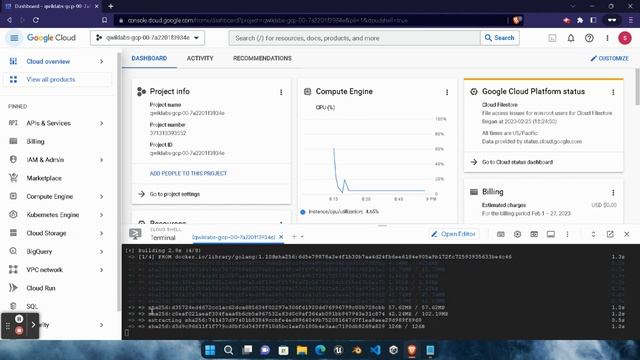
Task: Expand IAM & Admin submenu arrow
Action: point(101,160)
